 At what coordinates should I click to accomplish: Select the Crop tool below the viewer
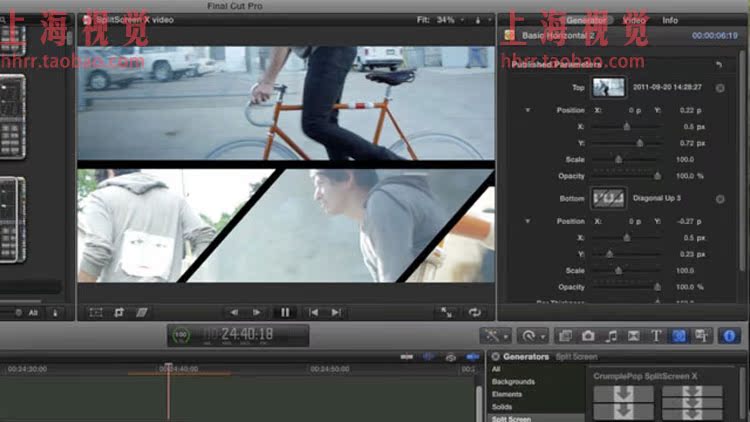119,312
